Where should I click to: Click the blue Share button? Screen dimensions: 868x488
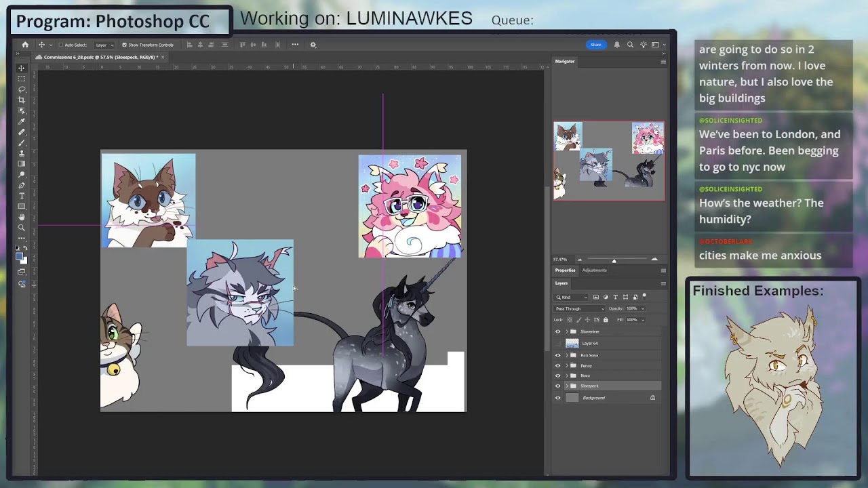tap(595, 45)
